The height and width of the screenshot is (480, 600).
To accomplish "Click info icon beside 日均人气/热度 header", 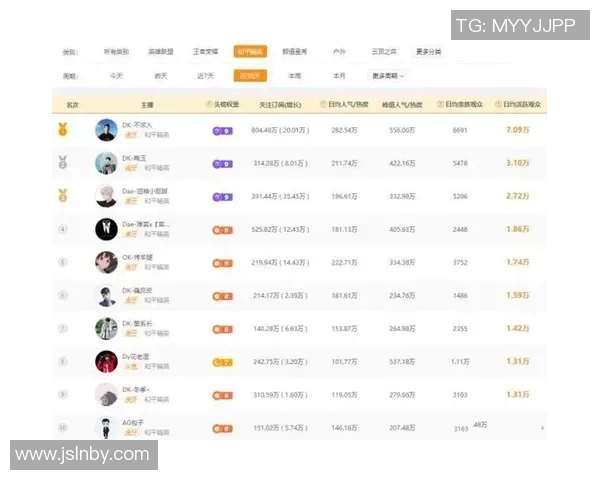I will (323, 104).
